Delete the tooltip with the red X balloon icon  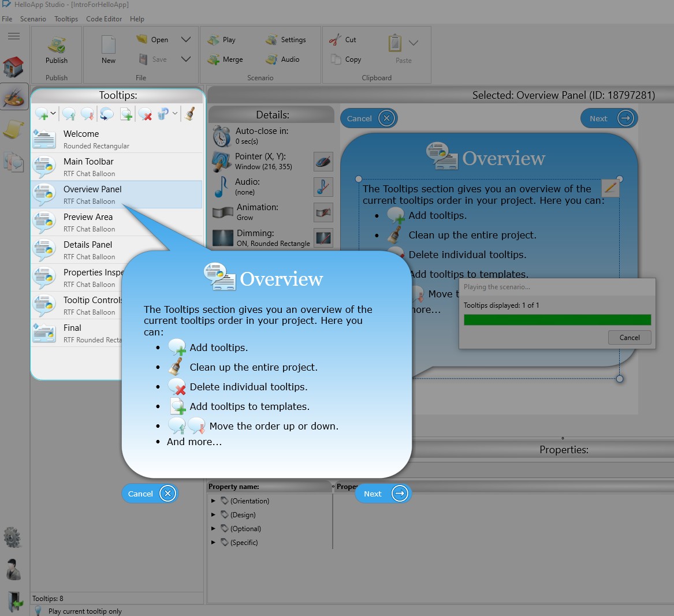coord(146,114)
